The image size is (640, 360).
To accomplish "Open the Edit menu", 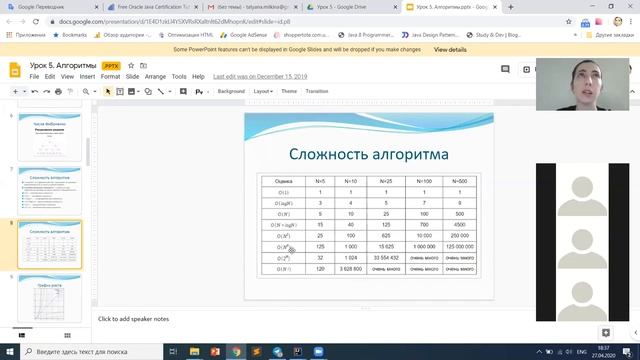I will tap(50, 77).
